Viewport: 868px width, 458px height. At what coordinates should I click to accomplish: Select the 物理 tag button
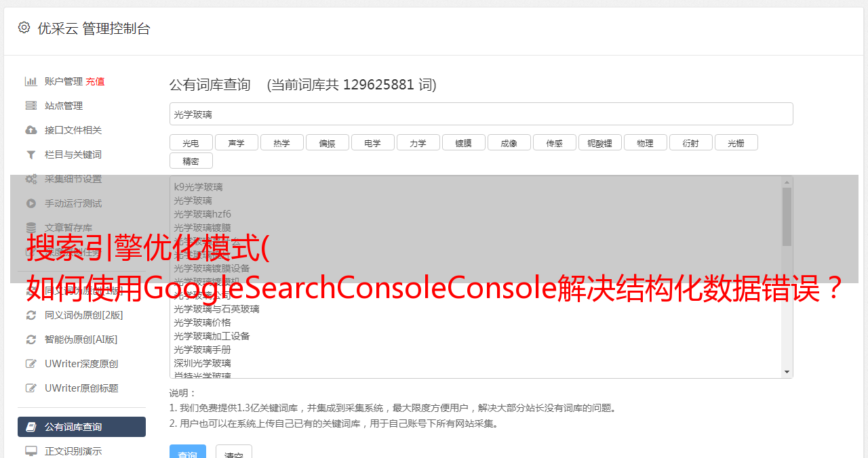[645, 142]
